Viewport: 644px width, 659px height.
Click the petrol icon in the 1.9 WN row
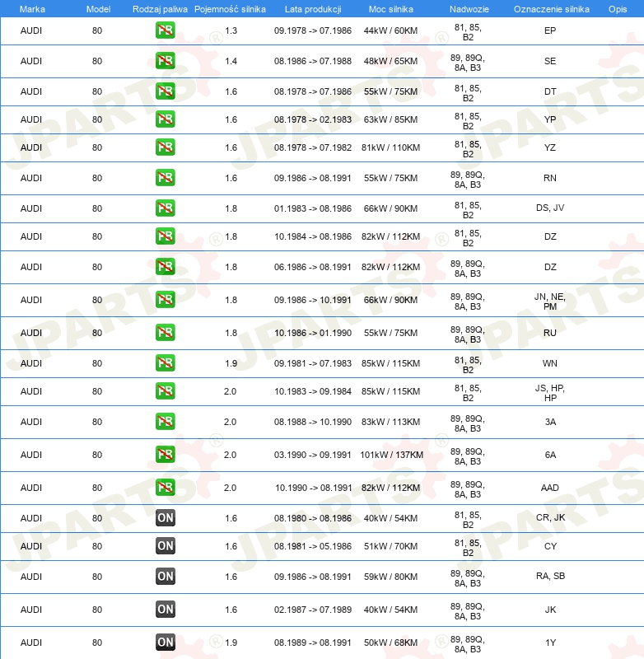pos(165,363)
